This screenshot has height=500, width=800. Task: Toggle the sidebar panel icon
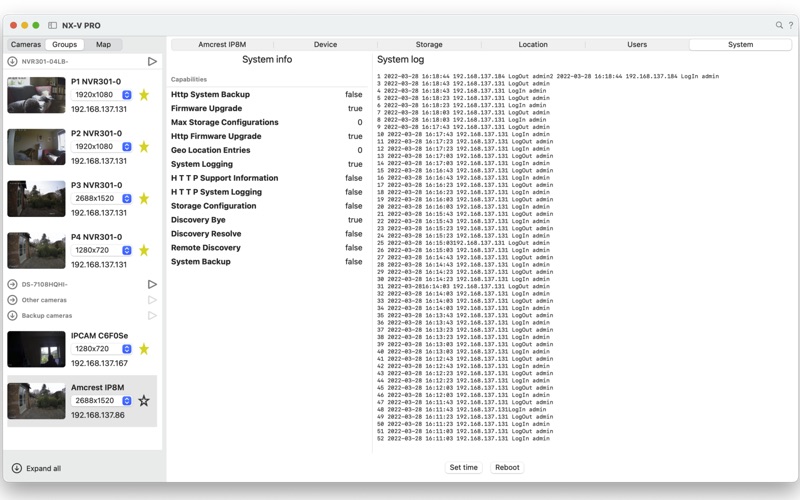(52, 25)
